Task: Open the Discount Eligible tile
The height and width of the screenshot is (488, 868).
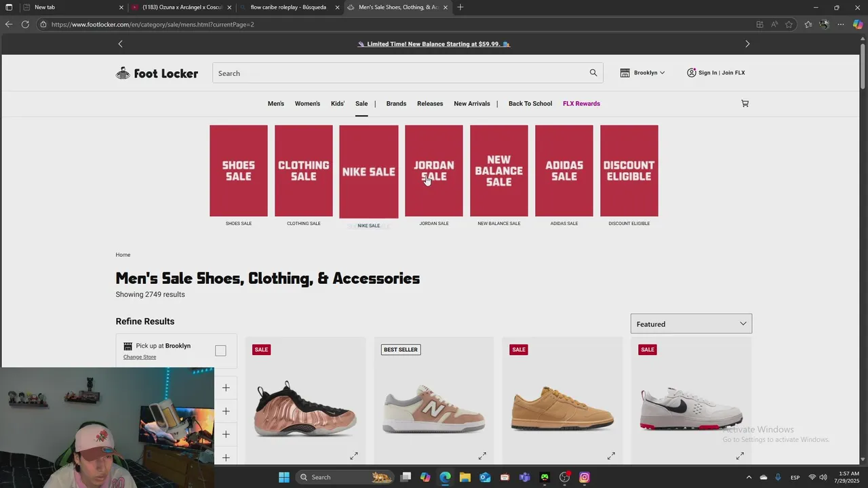Action: point(629,171)
